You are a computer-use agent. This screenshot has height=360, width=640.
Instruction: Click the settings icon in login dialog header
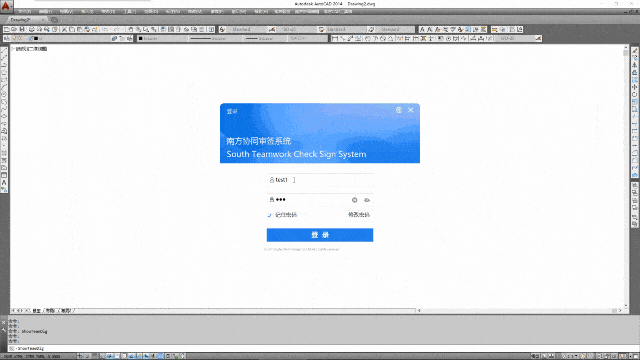point(399,110)
